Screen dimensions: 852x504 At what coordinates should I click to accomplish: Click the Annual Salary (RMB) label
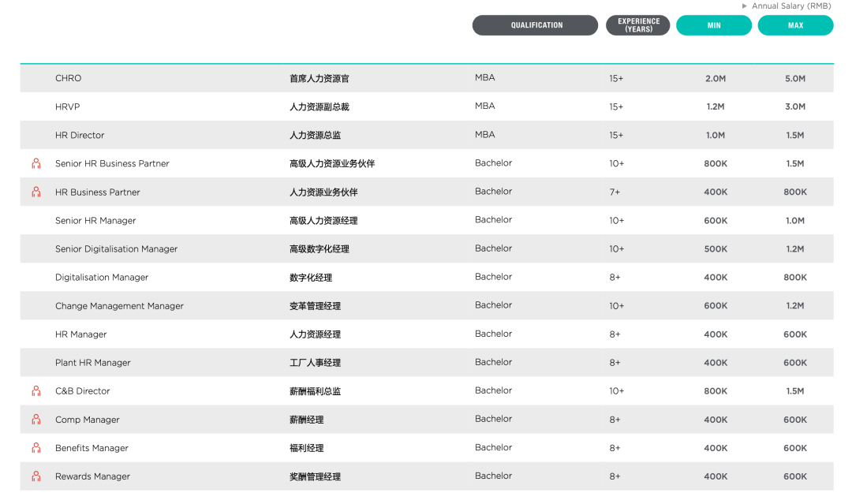[x=791, y=6]
